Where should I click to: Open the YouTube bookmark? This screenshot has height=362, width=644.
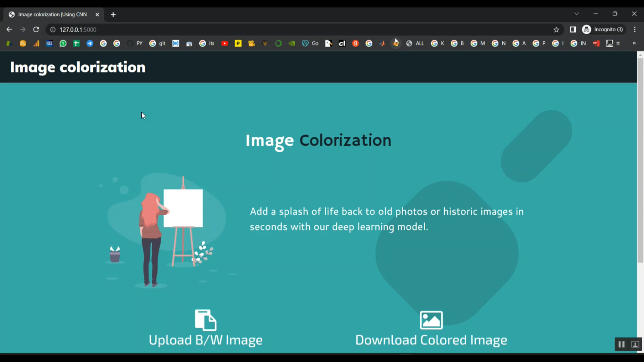point(225,43)
